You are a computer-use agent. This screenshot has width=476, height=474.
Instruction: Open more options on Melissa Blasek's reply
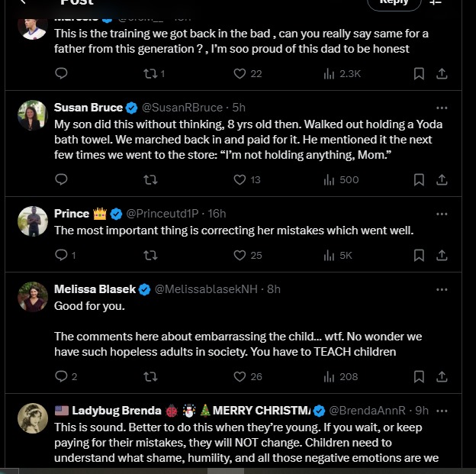tap(442, 289)
